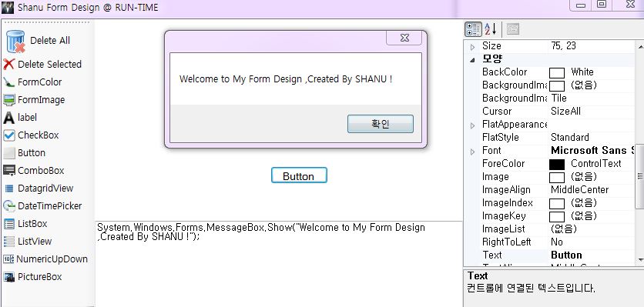Select the DateTimePicker tool icon
This screenshot has height=307, width=644.
point(8,206)
